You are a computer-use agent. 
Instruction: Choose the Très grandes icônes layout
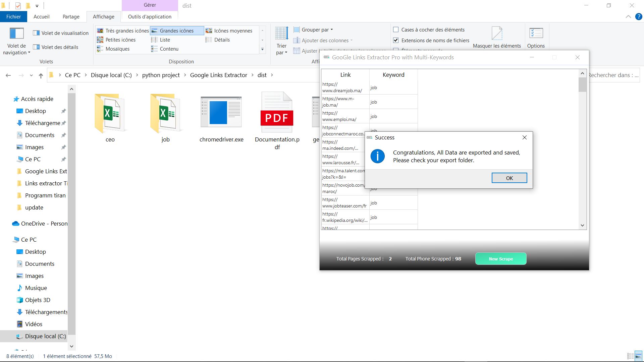tap(123, 31)
